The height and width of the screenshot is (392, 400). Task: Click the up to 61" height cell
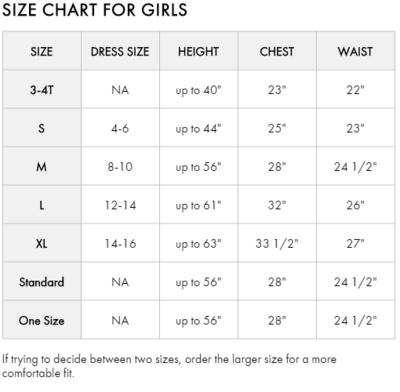[199, 206]
